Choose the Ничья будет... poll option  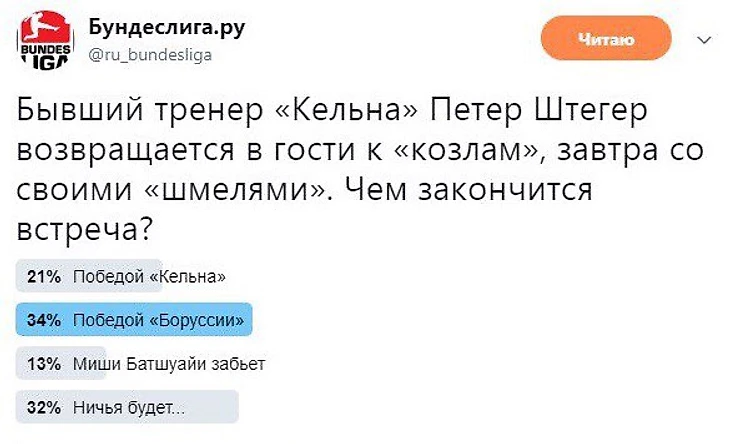[129, 408]
